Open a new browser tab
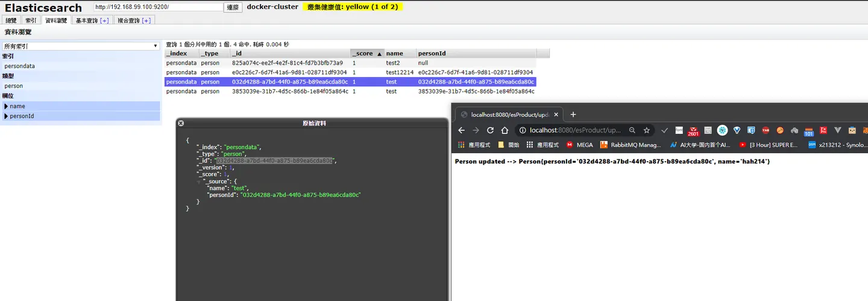Viewport: 868px width, 301px height. [573, 114]
